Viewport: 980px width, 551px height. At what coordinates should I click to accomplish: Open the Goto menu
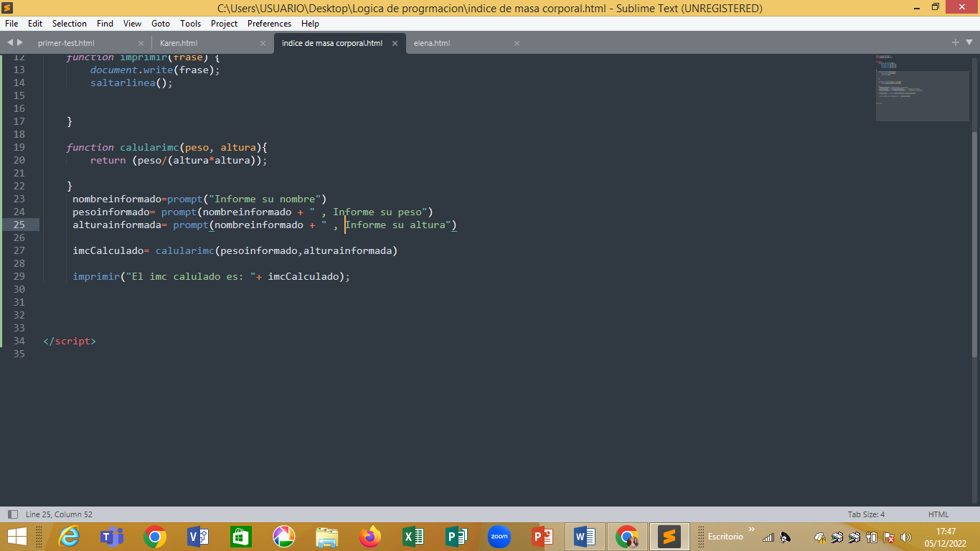point(161,24)
